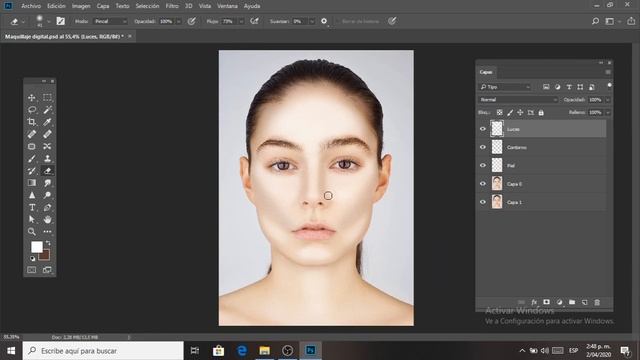Open the brush settings panel icon

click(x=60, y=21)
